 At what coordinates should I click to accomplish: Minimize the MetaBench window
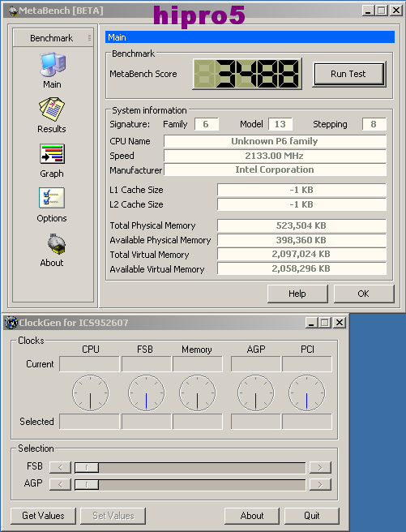[368, 11]
